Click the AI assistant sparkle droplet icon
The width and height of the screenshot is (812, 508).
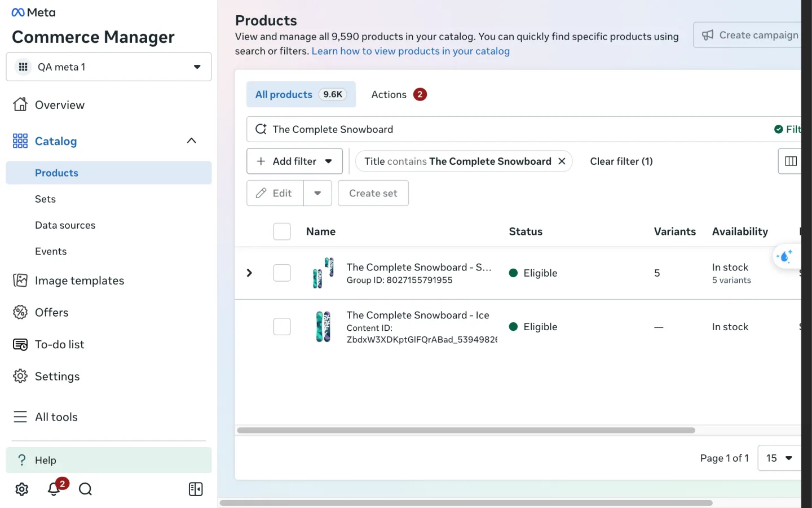[x=784, y=257]
